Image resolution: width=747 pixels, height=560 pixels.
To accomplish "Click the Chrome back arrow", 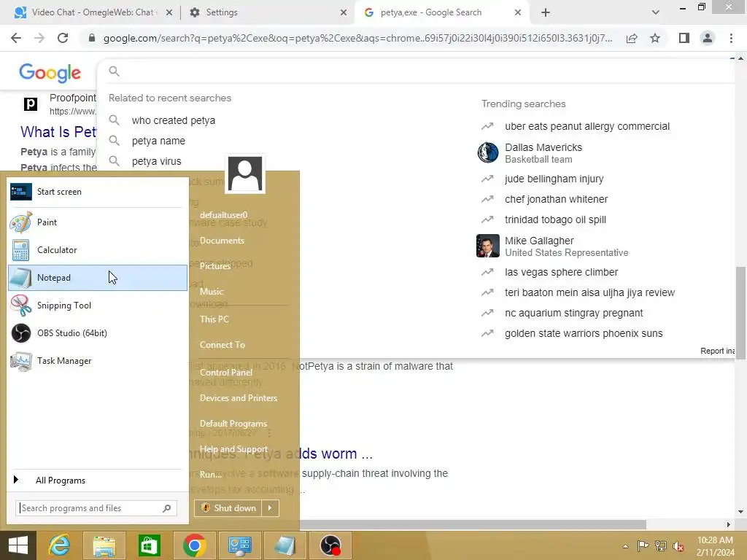I will click(16, 38).
